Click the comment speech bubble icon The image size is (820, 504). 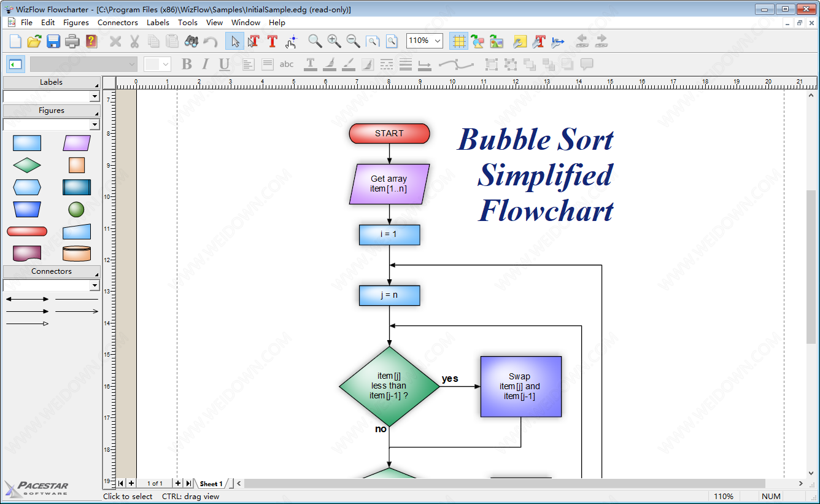[587, 64]
